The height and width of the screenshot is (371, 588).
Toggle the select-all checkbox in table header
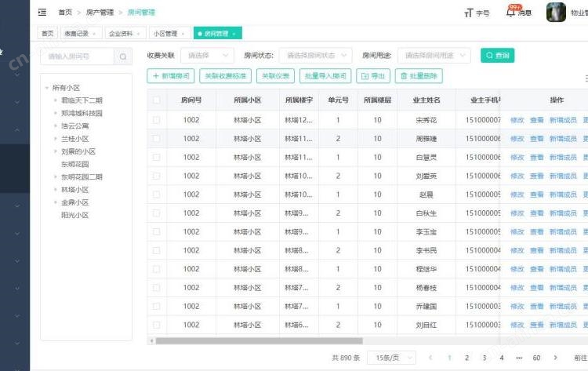(157, 100)
